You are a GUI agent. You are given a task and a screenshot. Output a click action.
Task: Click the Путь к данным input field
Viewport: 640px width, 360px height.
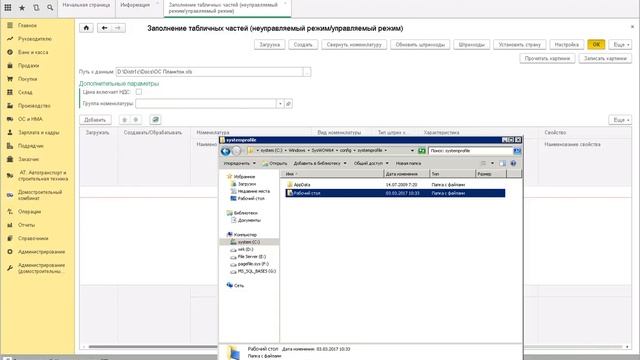point(209,72)
